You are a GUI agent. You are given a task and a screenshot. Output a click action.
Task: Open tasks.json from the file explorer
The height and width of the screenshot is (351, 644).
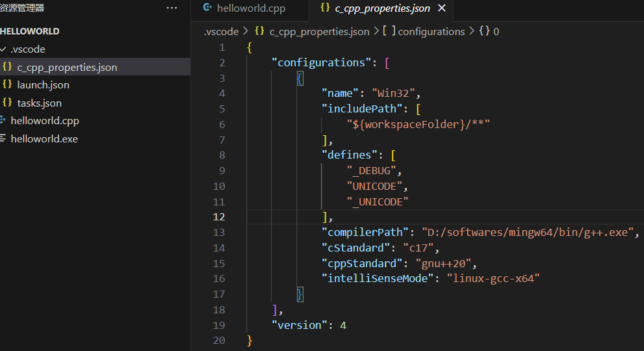[x=39, y=103]
